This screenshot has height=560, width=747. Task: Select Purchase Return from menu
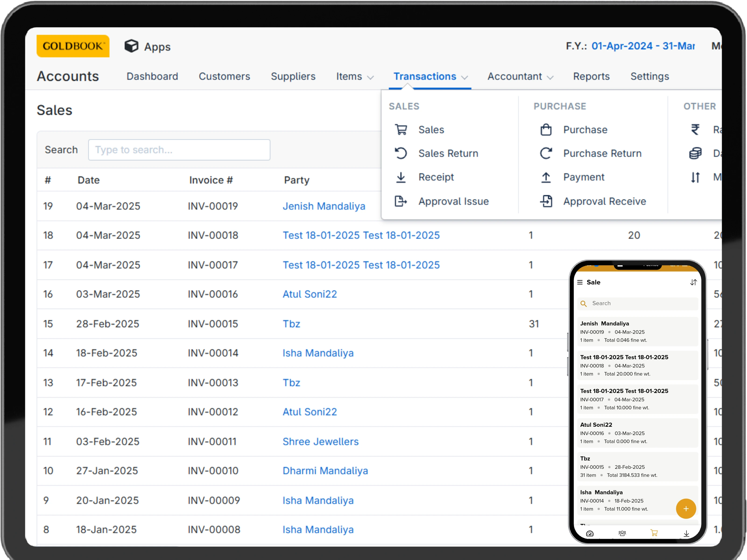[602, 153]
